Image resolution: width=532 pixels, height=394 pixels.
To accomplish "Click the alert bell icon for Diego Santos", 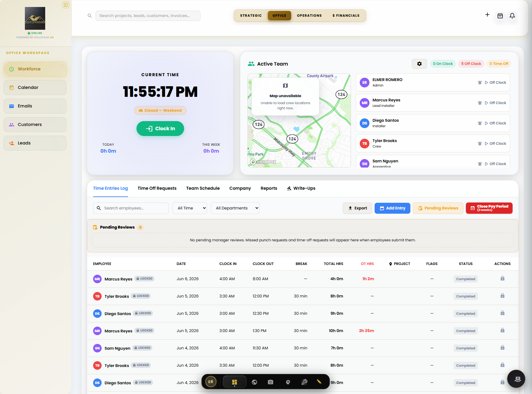I will coord(480,123).
